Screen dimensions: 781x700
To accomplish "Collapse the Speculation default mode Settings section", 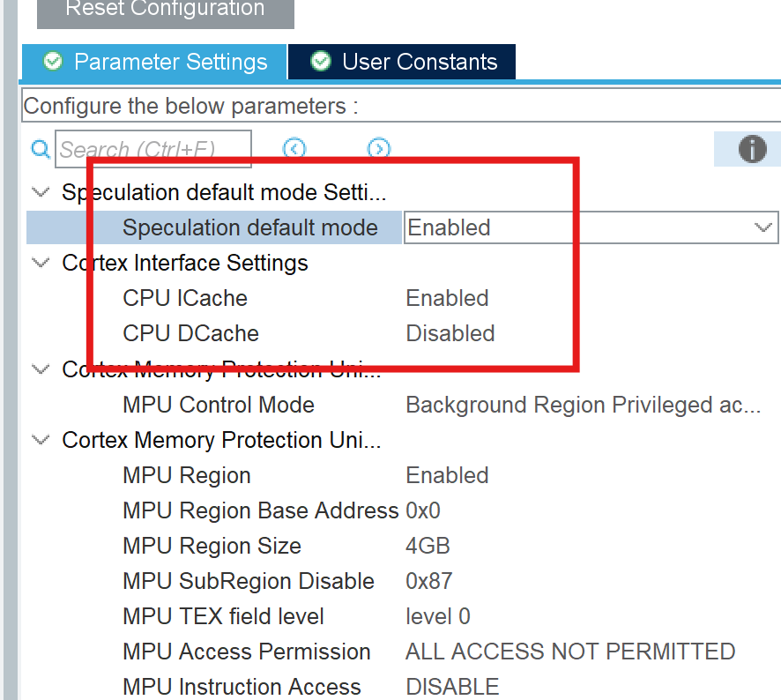I will click(41, 192).
